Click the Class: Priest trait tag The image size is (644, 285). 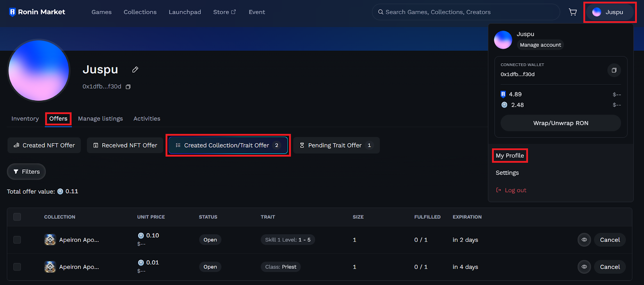pyautogui.click(x=281, y=267)
